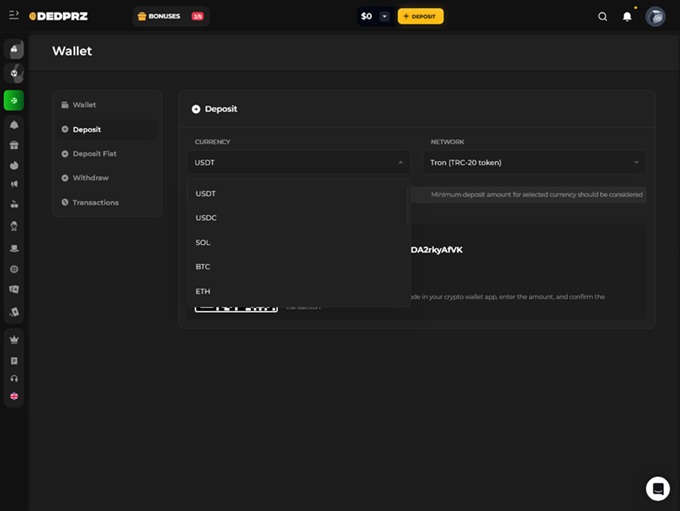Image resolution: width=680 pixels, height=511 pixels.
Task: Collapse the sidebar with hamburger icon
Action: [14, 15]
